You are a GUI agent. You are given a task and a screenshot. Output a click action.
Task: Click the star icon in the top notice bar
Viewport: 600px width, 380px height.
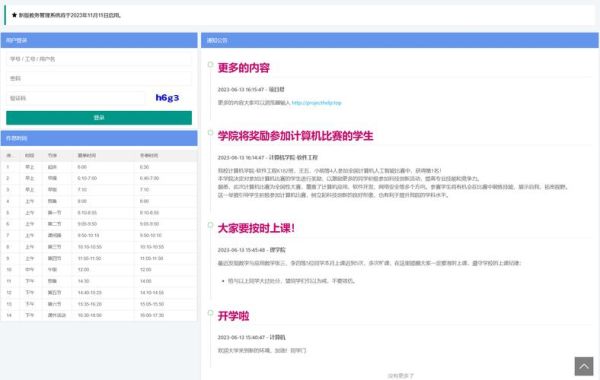[15, 15]
